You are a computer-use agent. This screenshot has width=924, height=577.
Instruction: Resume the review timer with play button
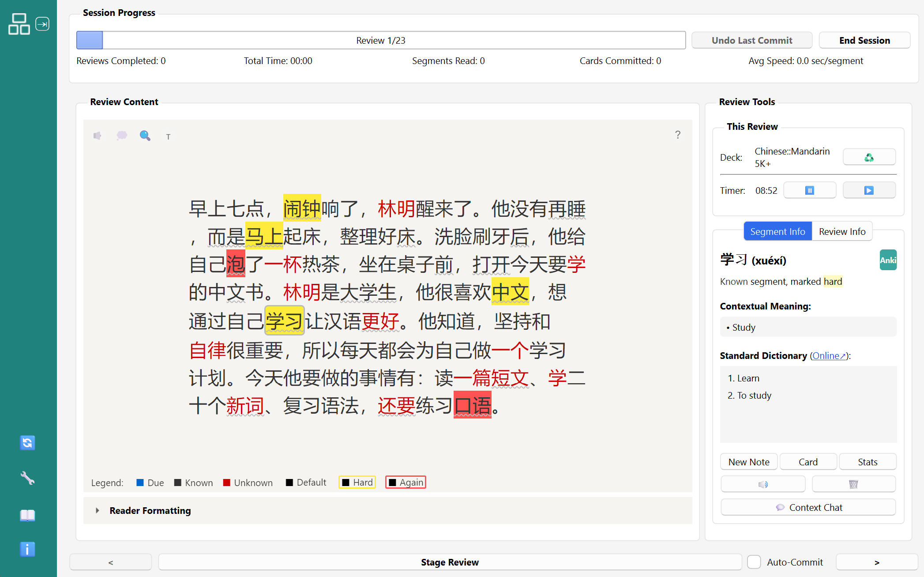coord(868,190)
